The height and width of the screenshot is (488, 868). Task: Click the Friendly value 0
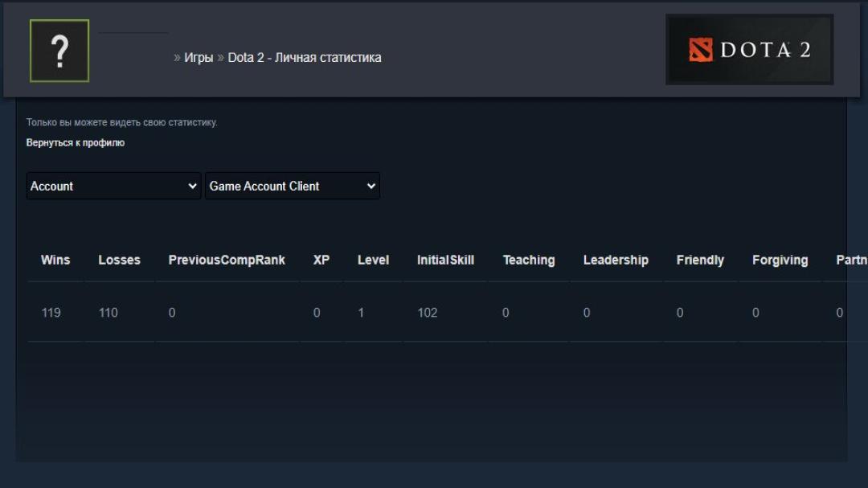coord(680,313)
